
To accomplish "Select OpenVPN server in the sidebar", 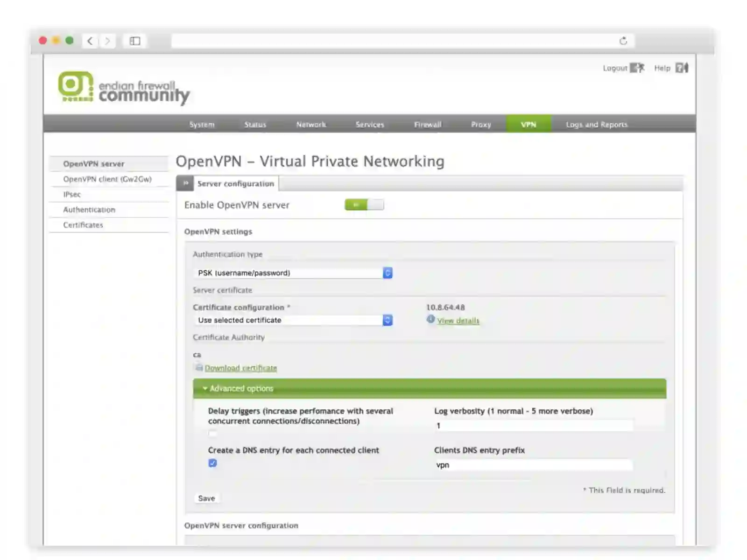I will (109, 164).
